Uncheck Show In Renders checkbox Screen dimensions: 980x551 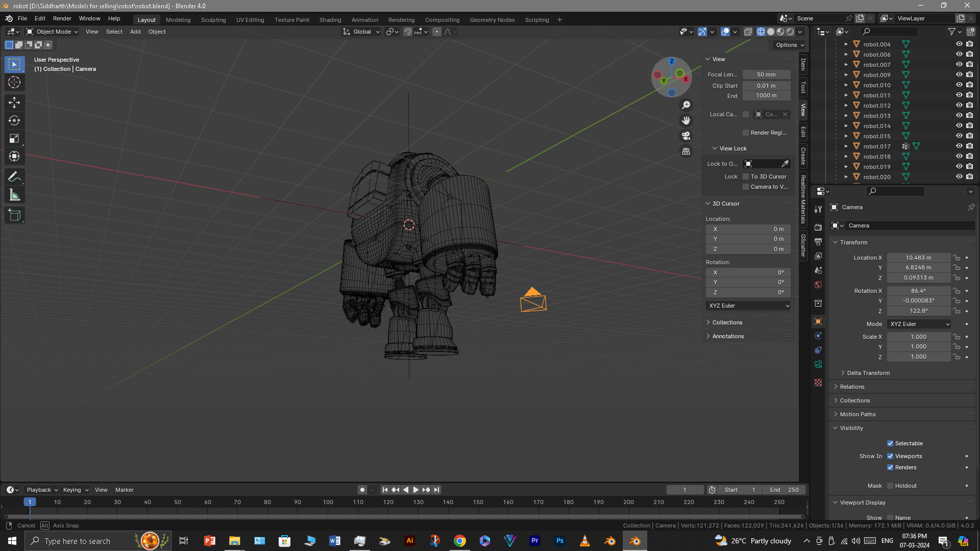(x=890, y=467)
